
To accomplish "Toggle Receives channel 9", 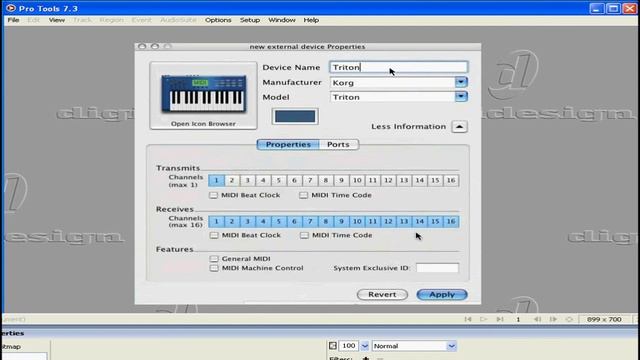I will tap(342, 221).
